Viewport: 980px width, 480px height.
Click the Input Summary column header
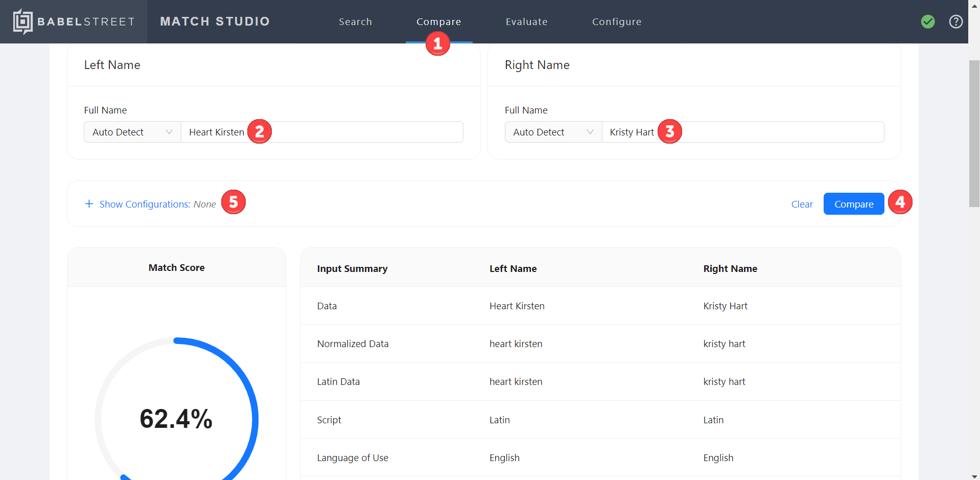pyautogui.click(x=353, y=268)
